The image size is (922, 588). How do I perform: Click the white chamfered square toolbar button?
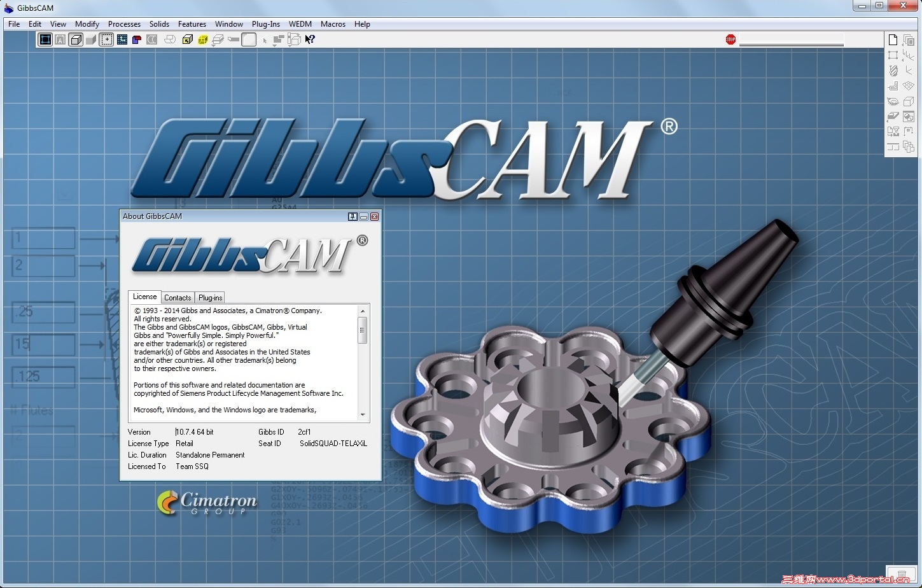(249, 39)
